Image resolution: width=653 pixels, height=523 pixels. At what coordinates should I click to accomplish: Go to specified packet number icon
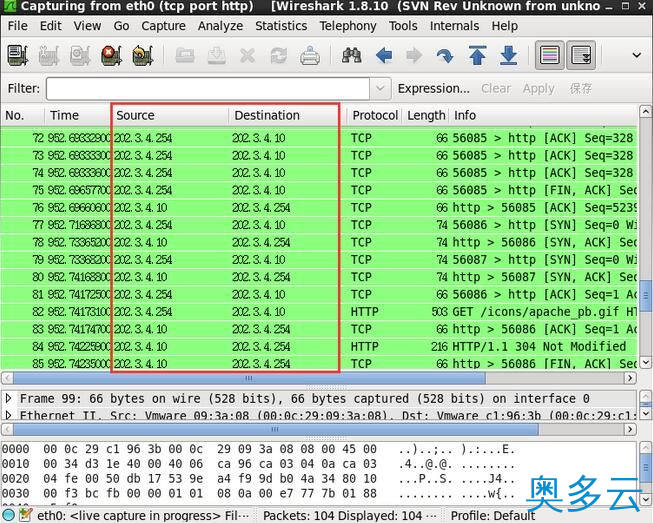[x=445, y=55]
